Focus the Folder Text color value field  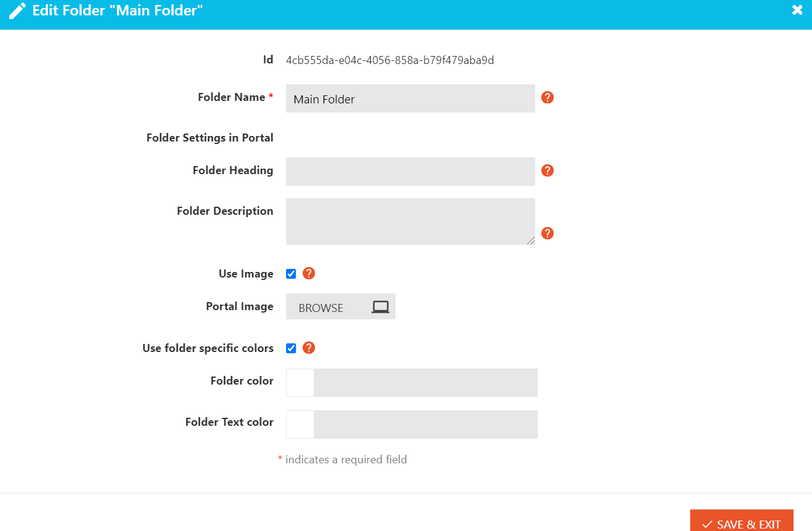pyautogui.click(x=426, y=425)
